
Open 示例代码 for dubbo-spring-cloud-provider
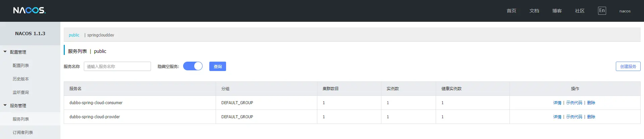coord(574,117)
